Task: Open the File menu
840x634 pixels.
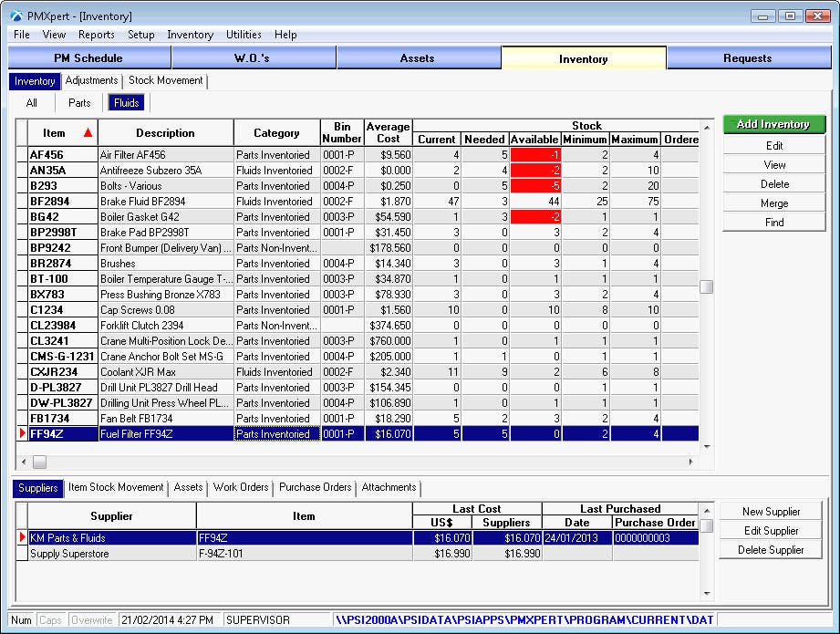Action: coord(21,35)
